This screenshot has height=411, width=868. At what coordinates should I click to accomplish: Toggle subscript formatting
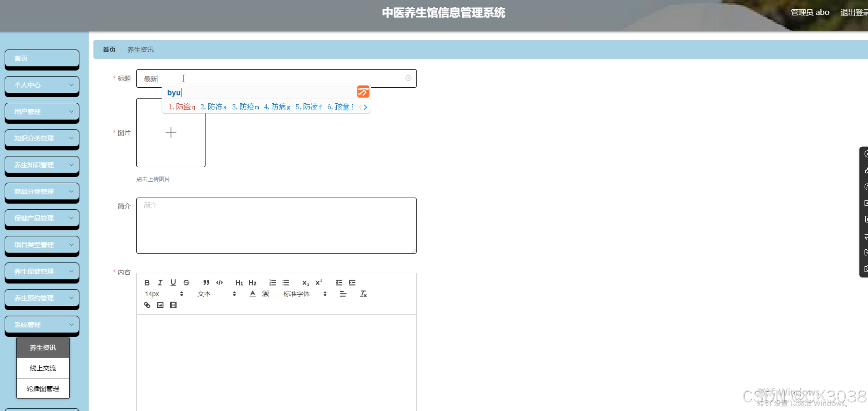click(x=305, y=282)
